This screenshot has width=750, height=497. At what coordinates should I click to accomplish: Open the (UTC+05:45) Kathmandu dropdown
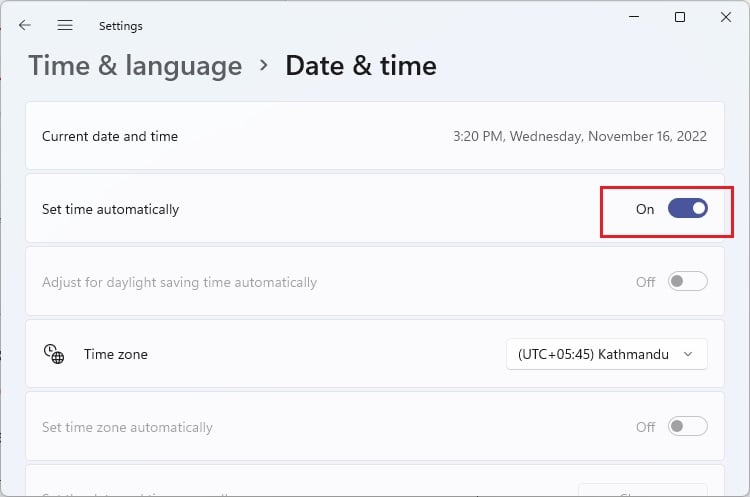tap(607, 354)
